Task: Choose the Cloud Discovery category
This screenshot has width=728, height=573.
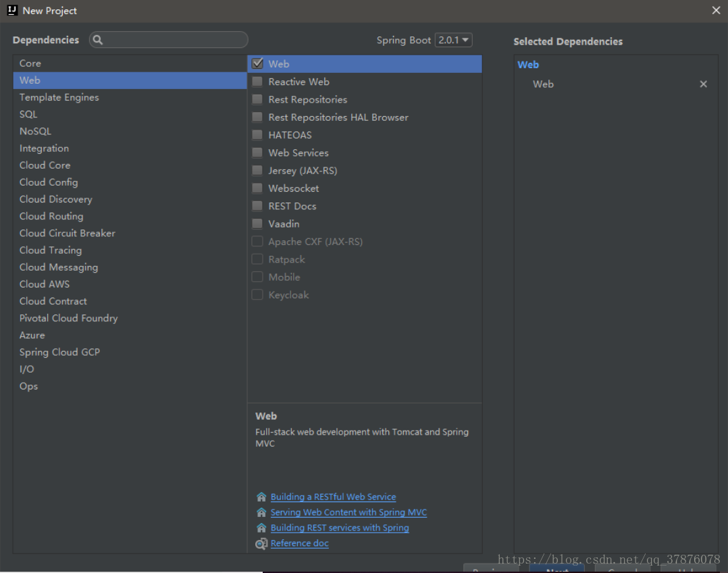Action: pyautogui.click(x=130, y=199)
